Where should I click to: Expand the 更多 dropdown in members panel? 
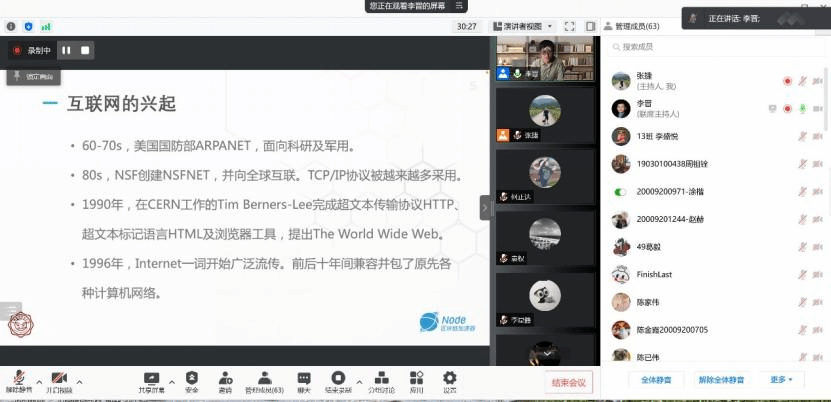point(781,380)
